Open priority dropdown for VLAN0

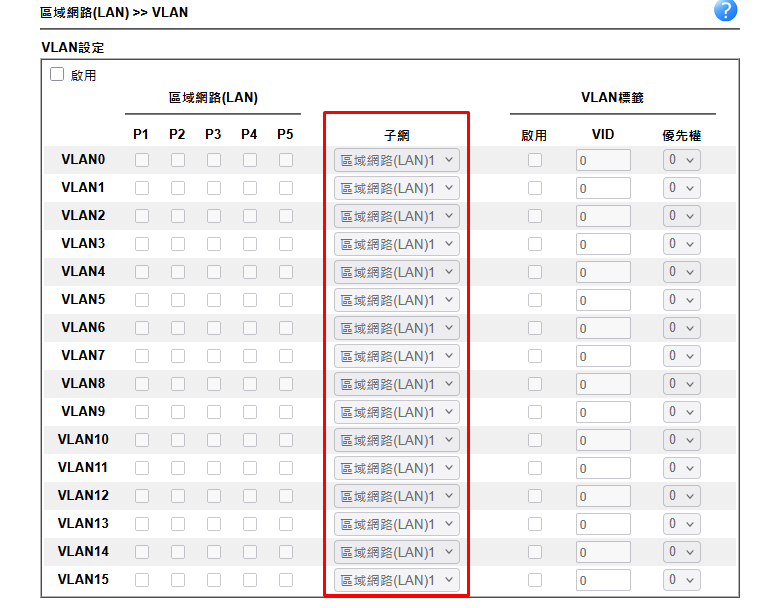[x=683, y=160]
